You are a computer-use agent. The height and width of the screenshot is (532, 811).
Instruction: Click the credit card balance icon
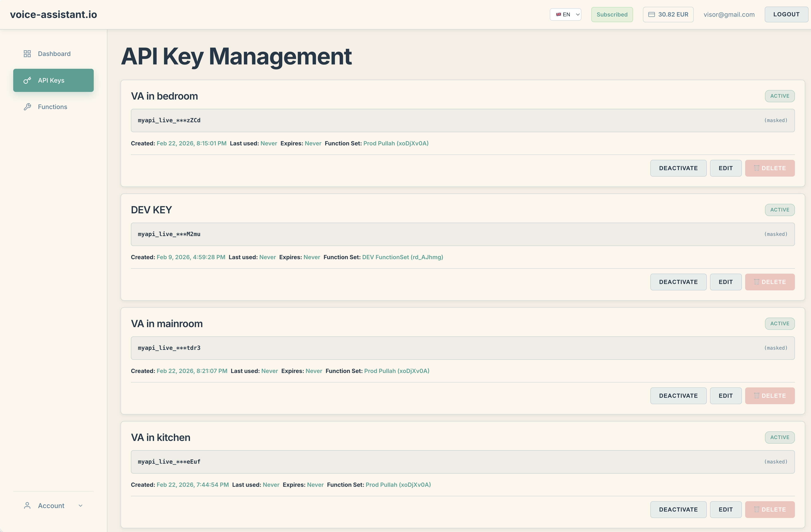(x=651, y=15)
